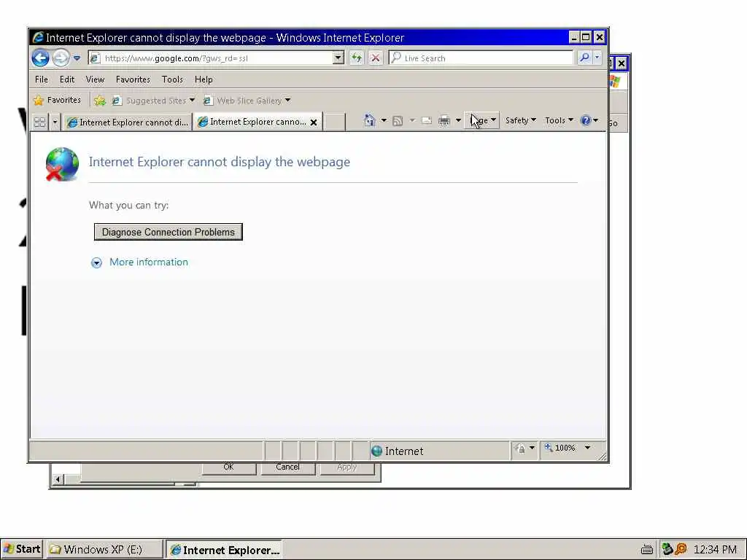Open the recent pages dropdown beside Forward
This screenshot has width=747, height=560.
[x=77, y=58]
